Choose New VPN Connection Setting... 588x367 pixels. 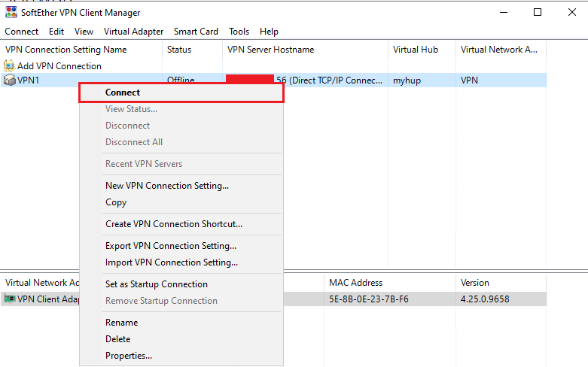coord(181,186)
